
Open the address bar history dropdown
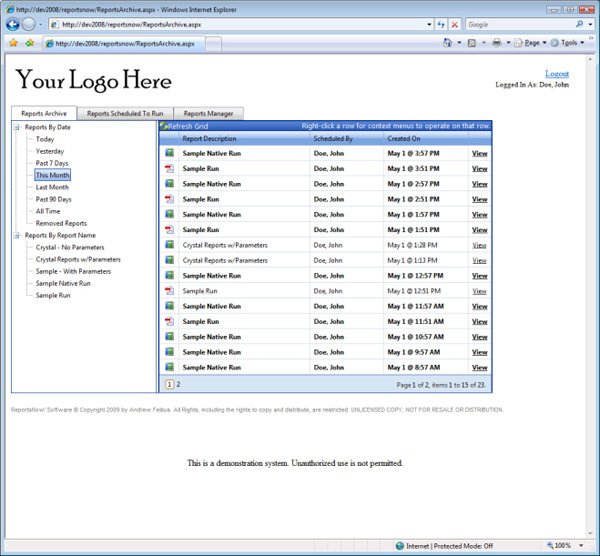pos(429,24)
